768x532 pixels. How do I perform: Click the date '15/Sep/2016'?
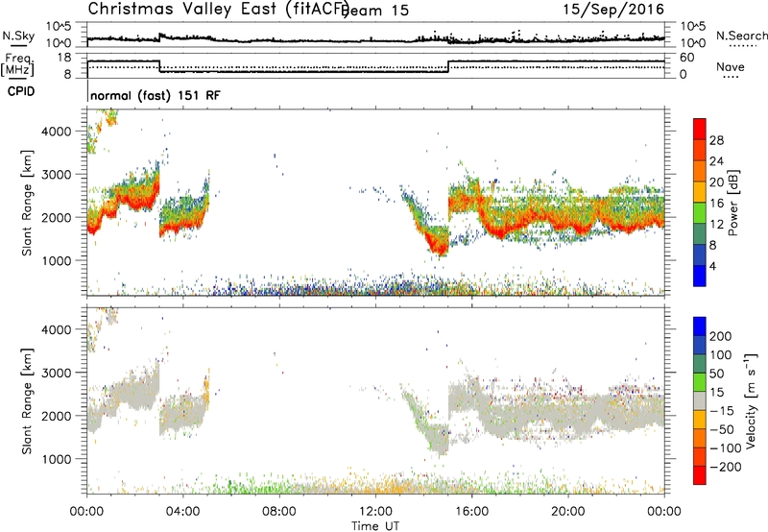(613, 10)
